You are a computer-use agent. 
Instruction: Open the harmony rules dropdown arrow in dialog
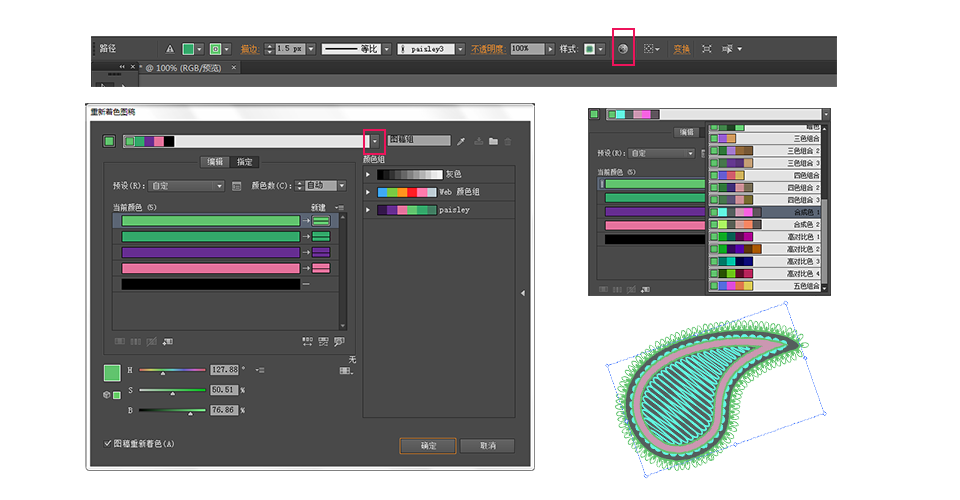pyautogui.click(x=375, y=141)
